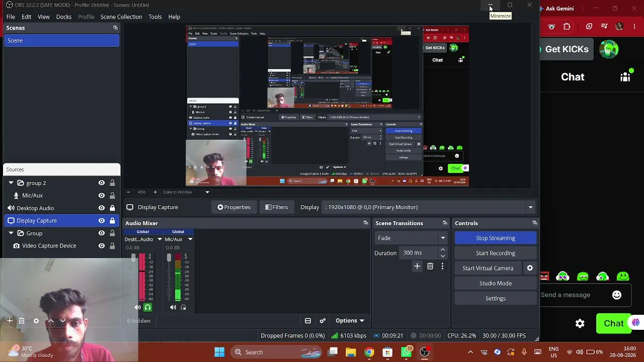Toggle Mic/Aux monitoring headphones icon
Viewport: 644px width, 362px height.
coord(183,307)
